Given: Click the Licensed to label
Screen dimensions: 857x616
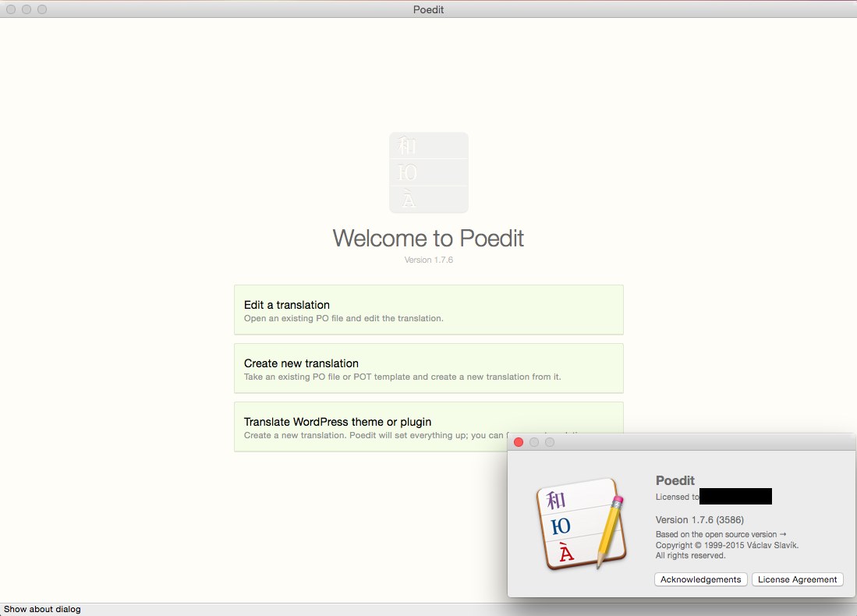Looking at the screenshot, I should point(677,497).
